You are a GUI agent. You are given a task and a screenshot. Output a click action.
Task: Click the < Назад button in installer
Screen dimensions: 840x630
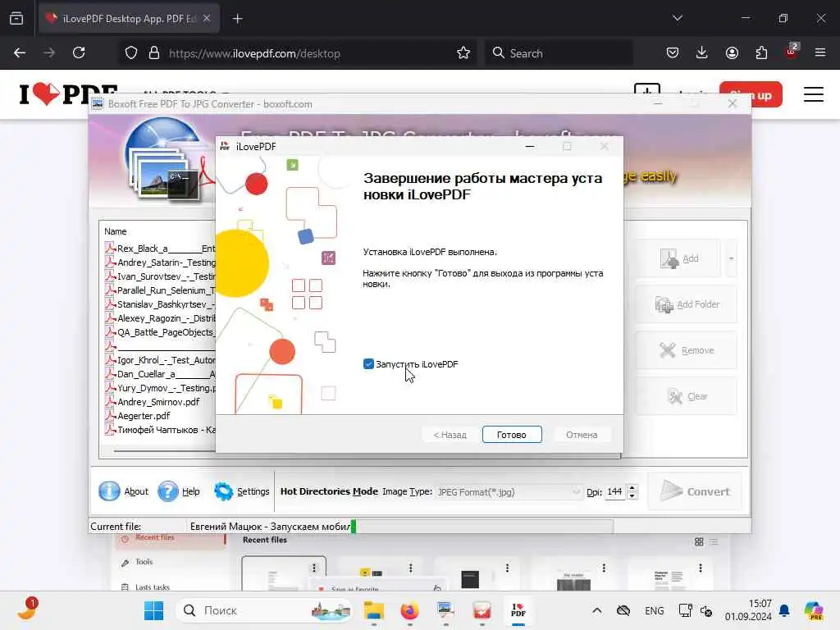coord(450,435)
